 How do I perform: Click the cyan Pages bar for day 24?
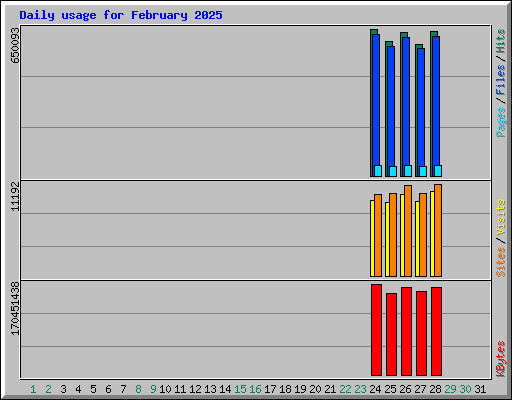pos(378,171)
